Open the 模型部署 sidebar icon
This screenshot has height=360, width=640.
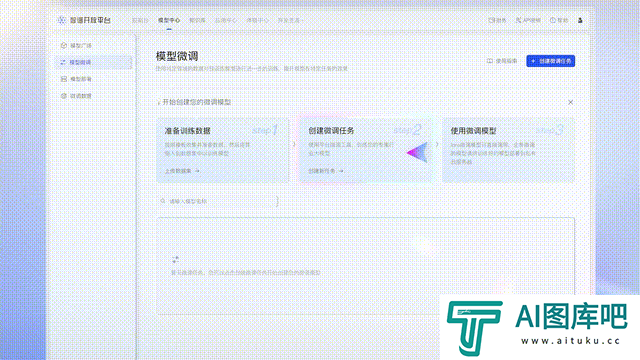pos(64,79)
